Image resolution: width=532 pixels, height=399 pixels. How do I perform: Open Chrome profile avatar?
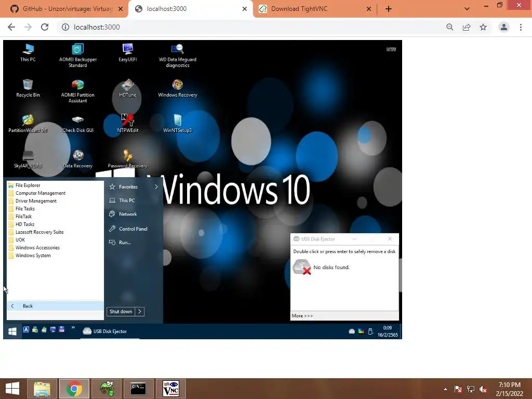click(x=504, y=27)
